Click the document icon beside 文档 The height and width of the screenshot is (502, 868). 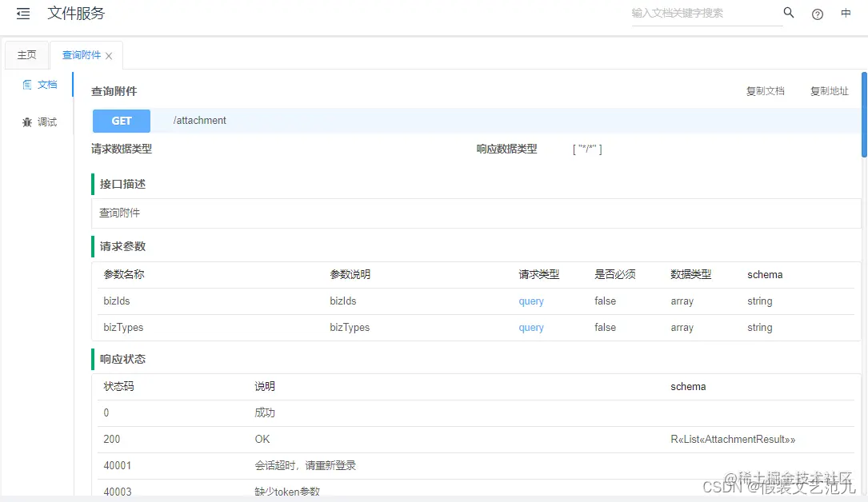(x=26, y=85)
